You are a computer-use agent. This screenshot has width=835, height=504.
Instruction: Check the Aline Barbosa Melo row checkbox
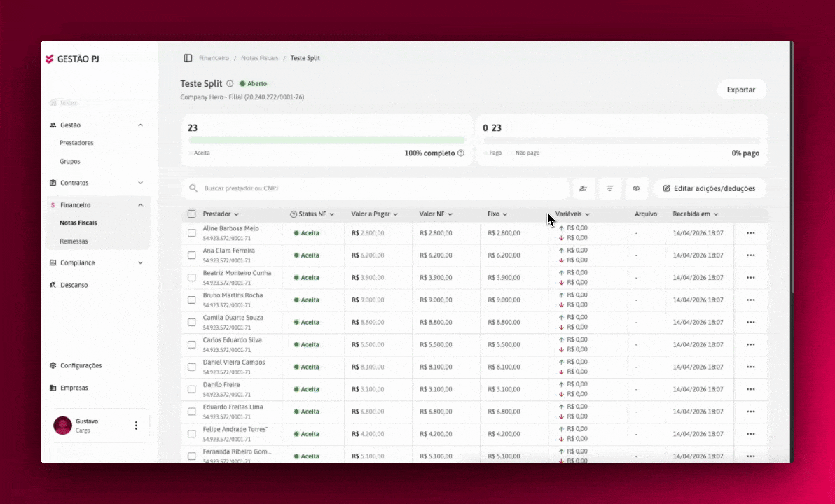[192, 233]
